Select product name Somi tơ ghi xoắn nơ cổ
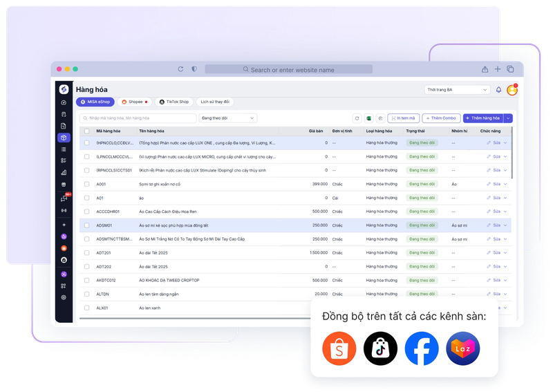The height and width of the screenshot is (392, 553). (160, 184)
